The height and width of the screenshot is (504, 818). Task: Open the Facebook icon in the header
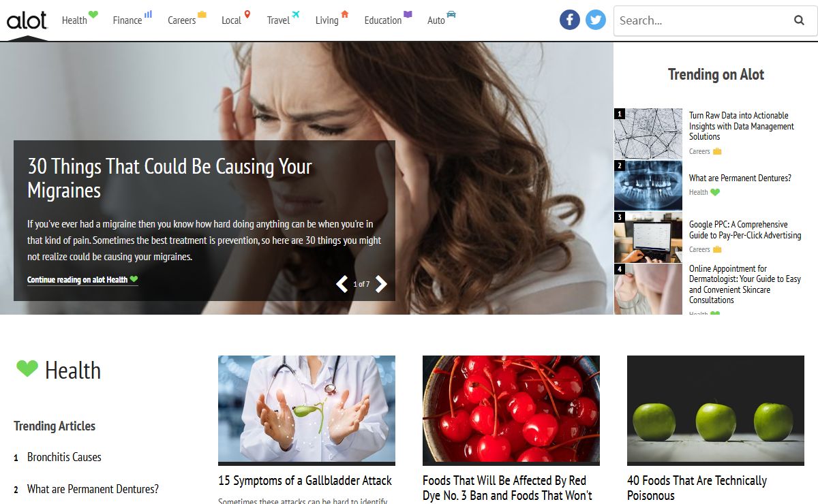pos(570,20)
